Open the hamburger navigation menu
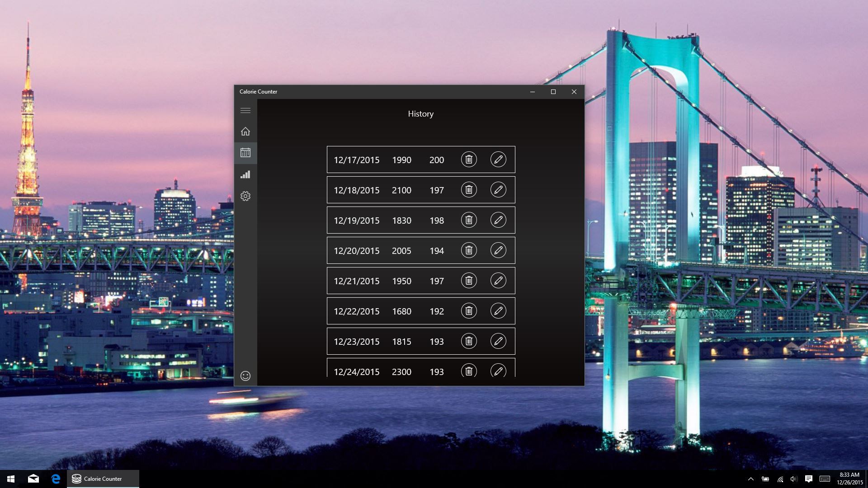868x488 pixels. coord(245,110)
